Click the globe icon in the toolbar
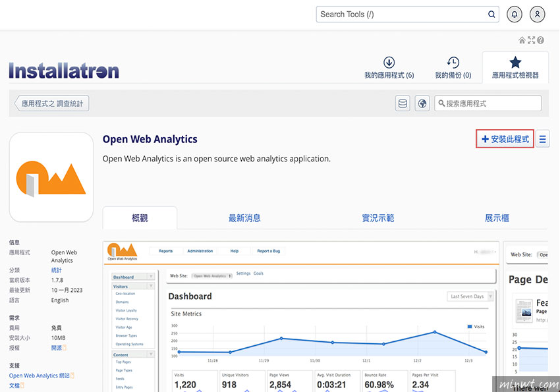Image resolution: width=560 pixels, height=392 pixels. pyautogui.click(x=422, y=103)
